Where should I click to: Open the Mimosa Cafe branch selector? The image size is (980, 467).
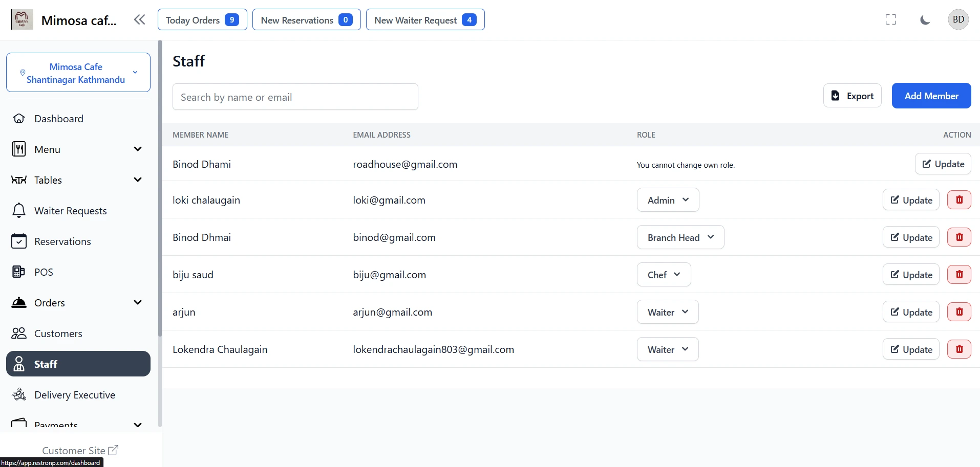point(78,73)
